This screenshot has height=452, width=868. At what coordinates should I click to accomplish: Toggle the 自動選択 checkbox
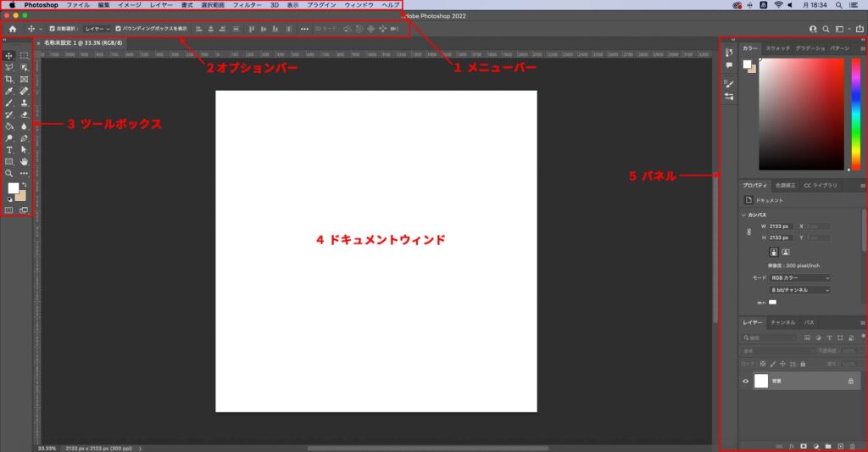coord(52,29)
